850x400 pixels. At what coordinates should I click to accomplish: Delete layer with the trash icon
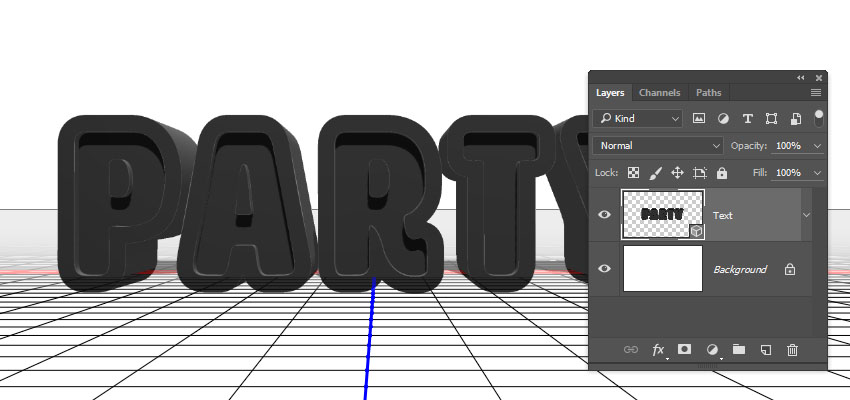[x=793, y=350]
